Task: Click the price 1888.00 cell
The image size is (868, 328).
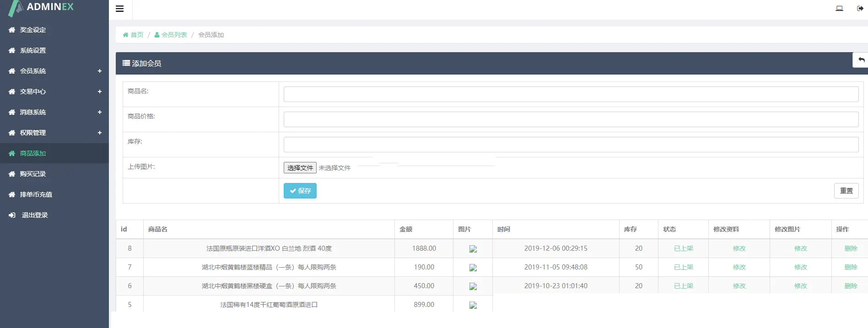Action: [x=424, y=248]
